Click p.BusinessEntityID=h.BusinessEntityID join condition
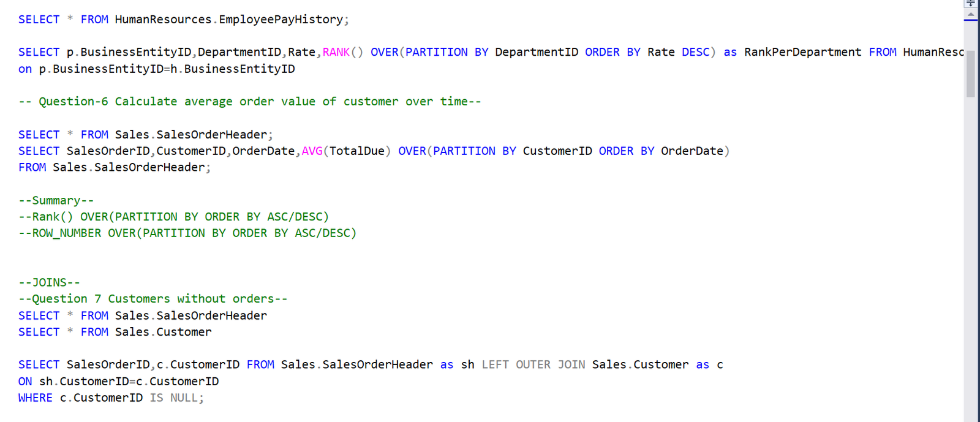 (x=167, y=69)
